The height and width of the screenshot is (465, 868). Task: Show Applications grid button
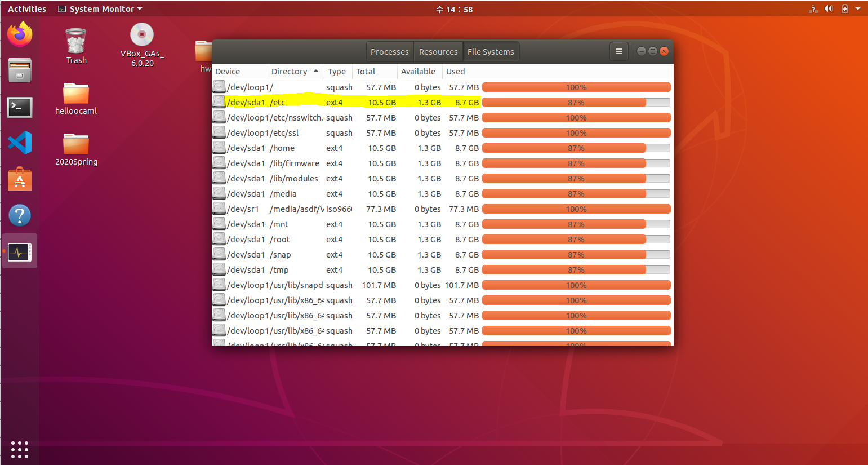pos(20,449)
